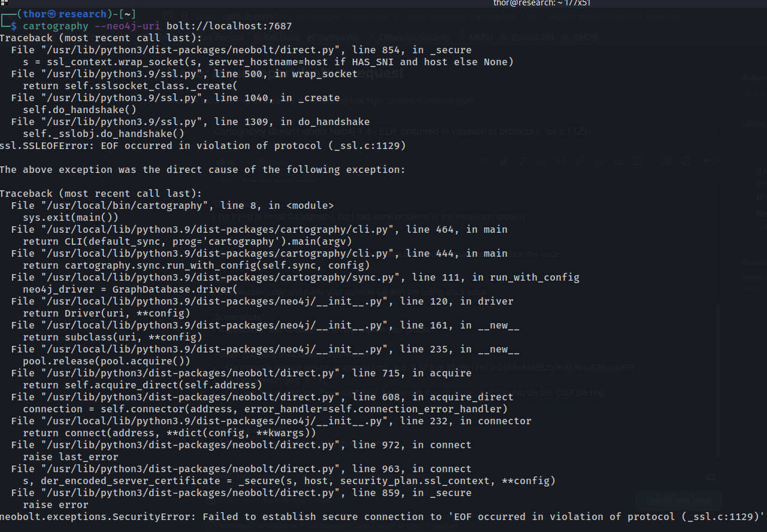Image resolution: width=767 pixels, height=532 pixels.
Task: Add an unordered list icon
Action: tap(599, 160)
